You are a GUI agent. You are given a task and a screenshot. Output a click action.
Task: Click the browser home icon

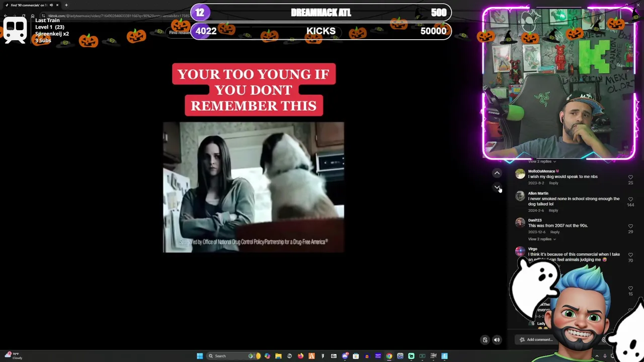tap(33, 16)
